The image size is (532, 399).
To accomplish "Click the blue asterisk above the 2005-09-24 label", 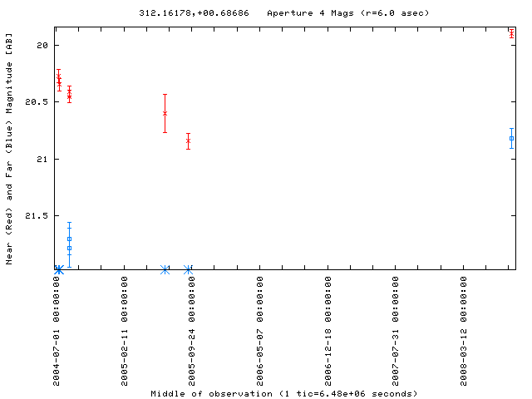I will 189,270.
